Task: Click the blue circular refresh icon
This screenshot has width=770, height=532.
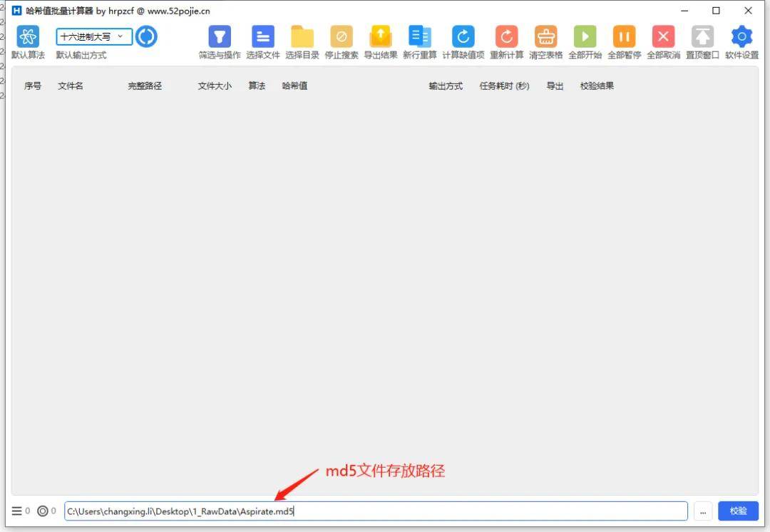Action: point(146,37)
